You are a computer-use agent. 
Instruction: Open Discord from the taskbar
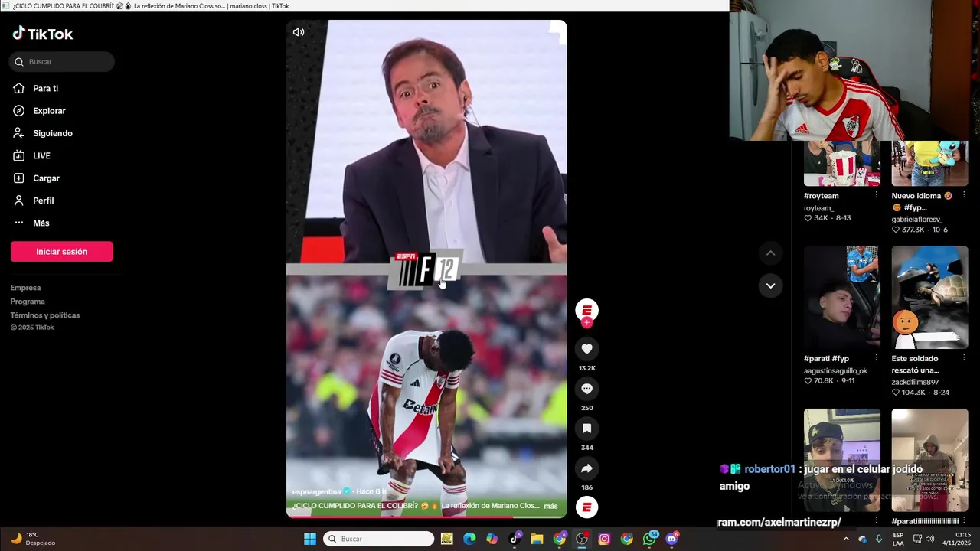[x=672, y=539]
